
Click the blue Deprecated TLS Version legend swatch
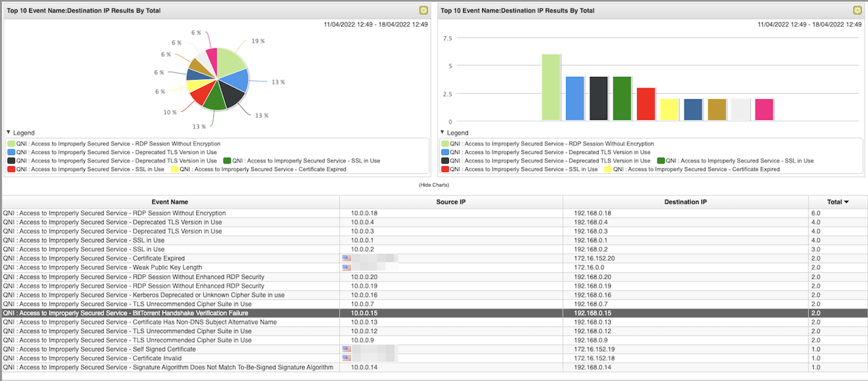point(10,152)
